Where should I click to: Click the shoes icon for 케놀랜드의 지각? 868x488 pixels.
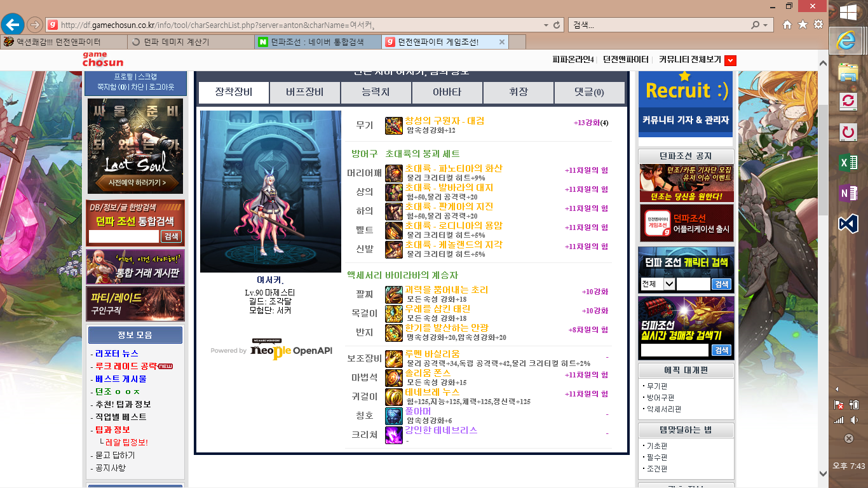tap(393, 250)
